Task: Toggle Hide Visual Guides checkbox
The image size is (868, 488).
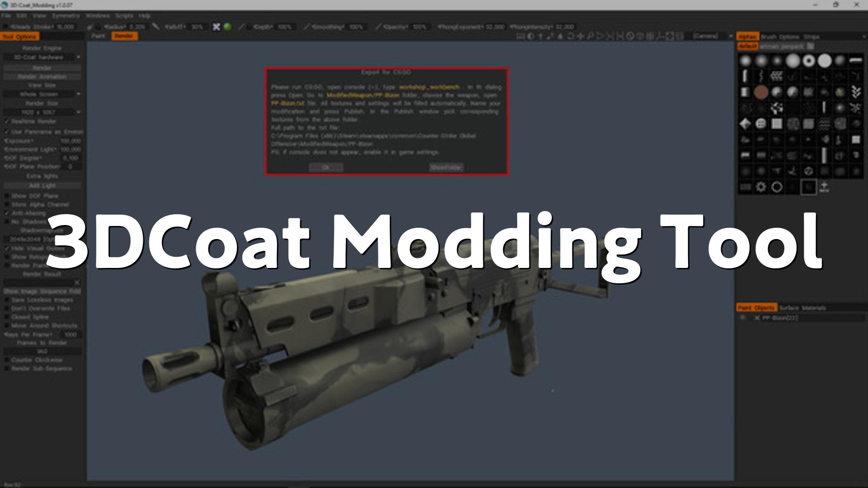Action: pos(7,249)
